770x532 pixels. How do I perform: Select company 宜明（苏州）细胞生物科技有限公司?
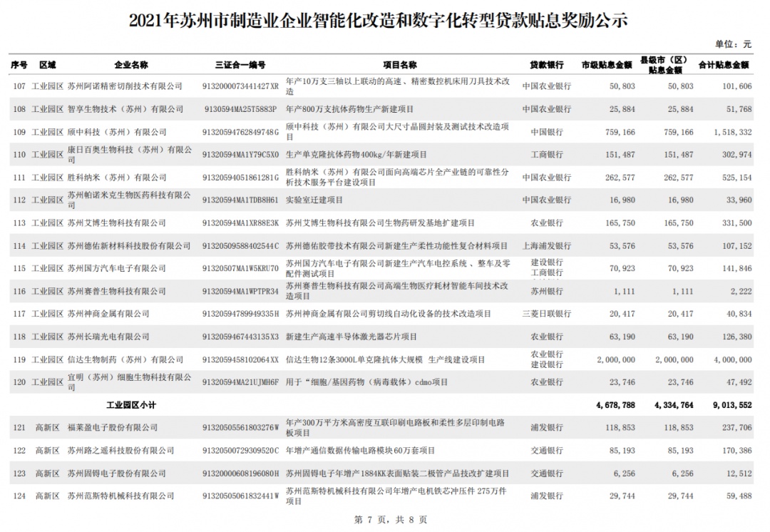pos(130,382)
